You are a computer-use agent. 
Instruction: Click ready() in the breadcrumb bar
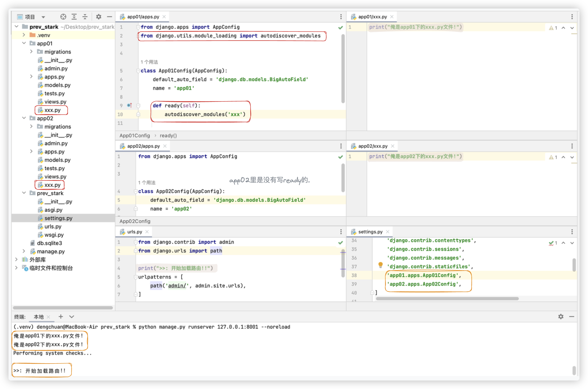pos(168,135)
